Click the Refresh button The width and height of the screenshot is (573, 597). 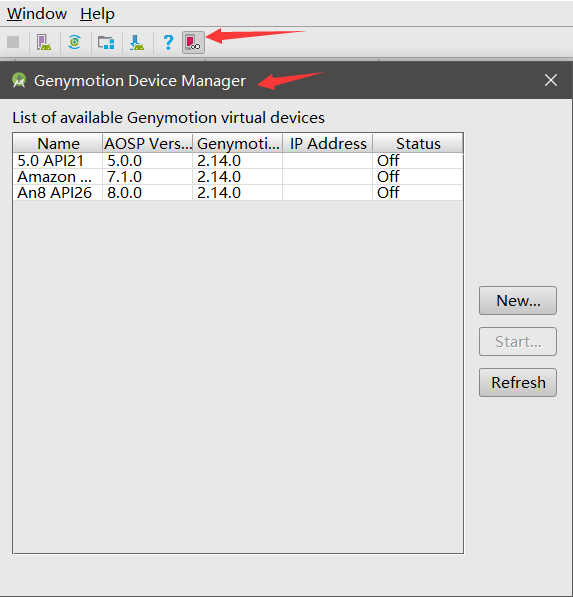point(518,382)
